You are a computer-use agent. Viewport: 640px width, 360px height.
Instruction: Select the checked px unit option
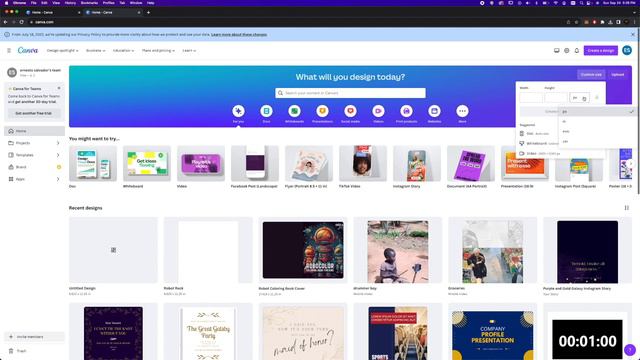pos(599,111)
